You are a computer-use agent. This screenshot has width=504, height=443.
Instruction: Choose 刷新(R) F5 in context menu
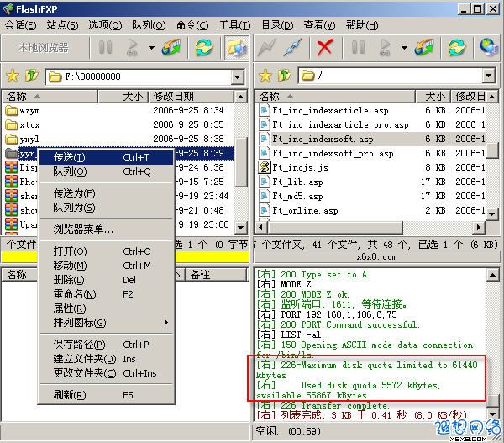pyautogui.click(x=107, y=395)
